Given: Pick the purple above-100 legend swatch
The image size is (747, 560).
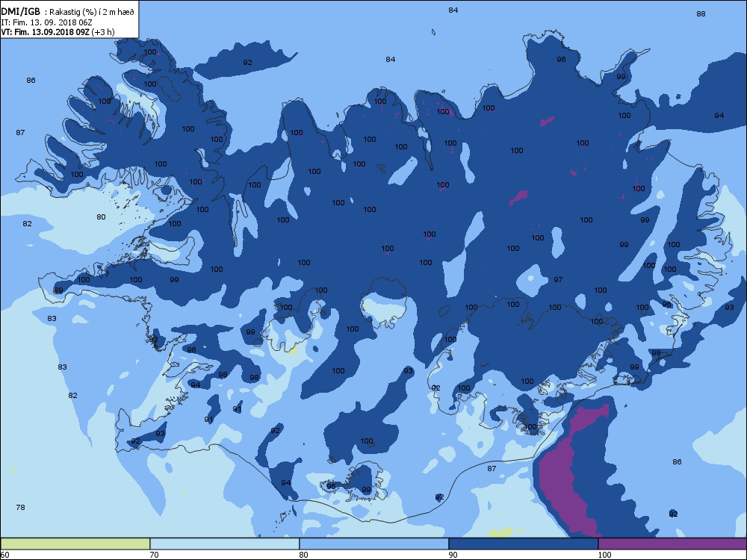Looking at the screenshot, I should (672, 544).
